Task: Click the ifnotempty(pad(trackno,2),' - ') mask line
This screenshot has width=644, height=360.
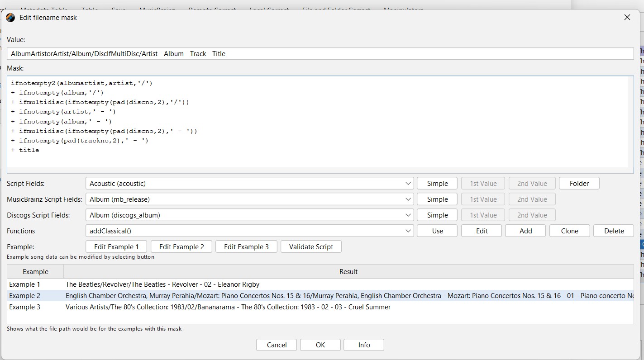Action: click(80, 141)
